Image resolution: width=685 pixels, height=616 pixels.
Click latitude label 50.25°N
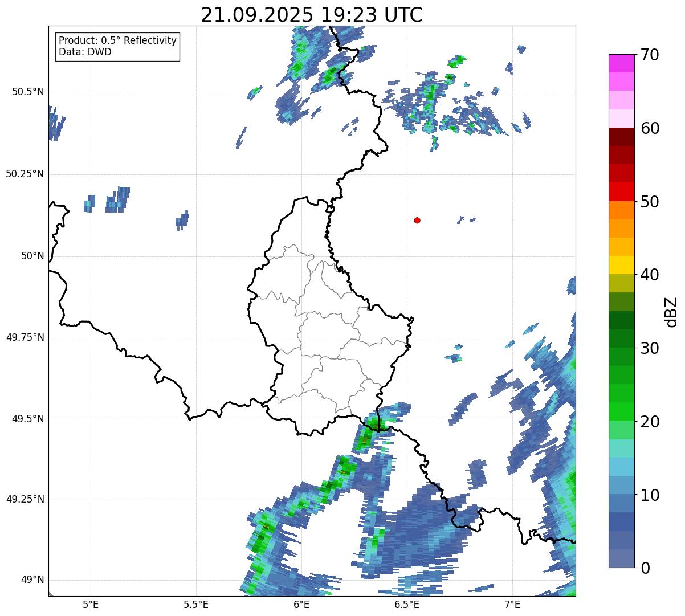[x=25, y=174]
